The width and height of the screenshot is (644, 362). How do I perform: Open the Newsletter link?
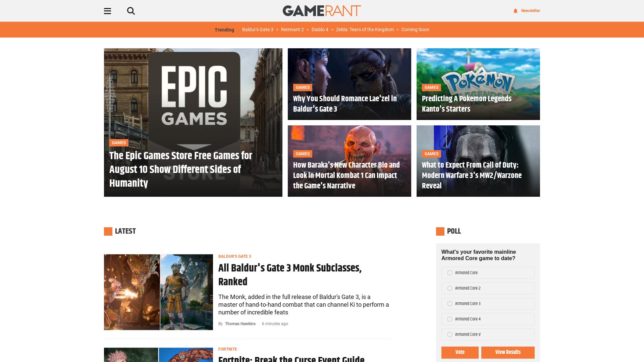click(530, 11)
